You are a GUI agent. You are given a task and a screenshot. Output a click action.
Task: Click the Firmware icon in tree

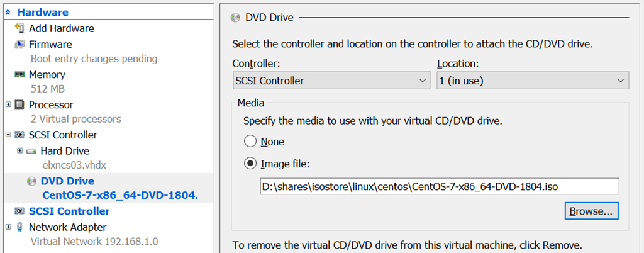point(19,45)
